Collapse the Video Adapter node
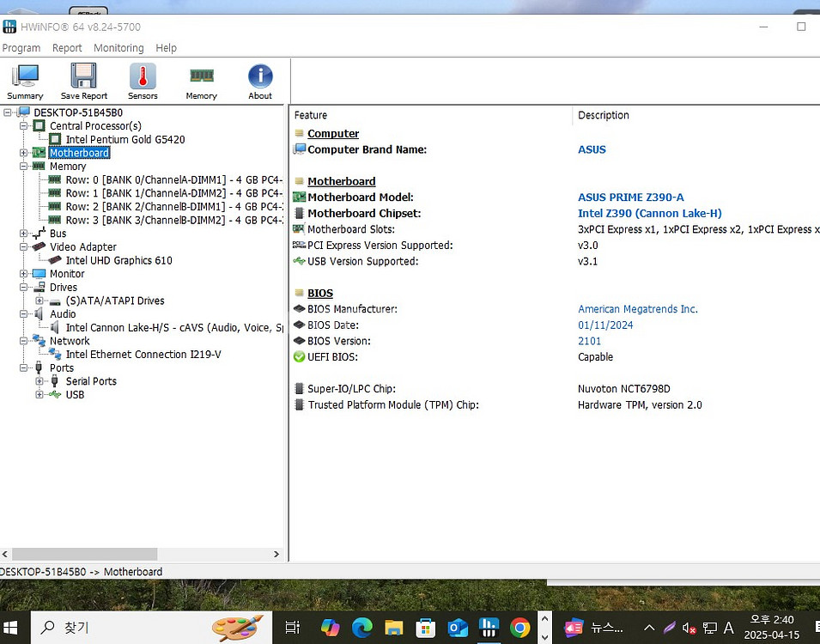The image size is (820, 644). point(23,247)
